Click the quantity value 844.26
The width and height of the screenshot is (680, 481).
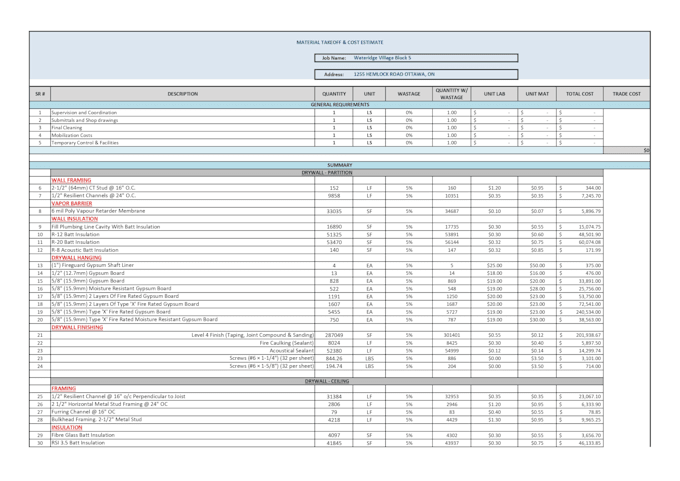334,358
